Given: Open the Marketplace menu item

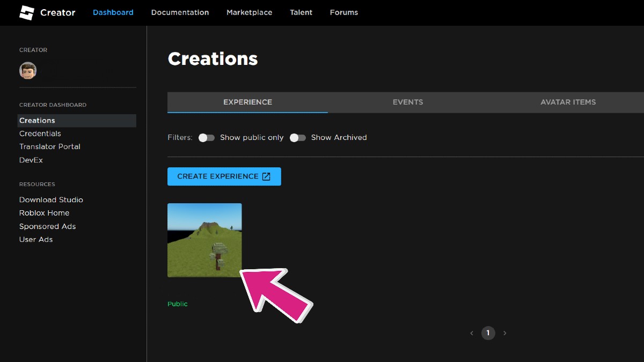Looking at the screenshot, I should click(249, 12).
